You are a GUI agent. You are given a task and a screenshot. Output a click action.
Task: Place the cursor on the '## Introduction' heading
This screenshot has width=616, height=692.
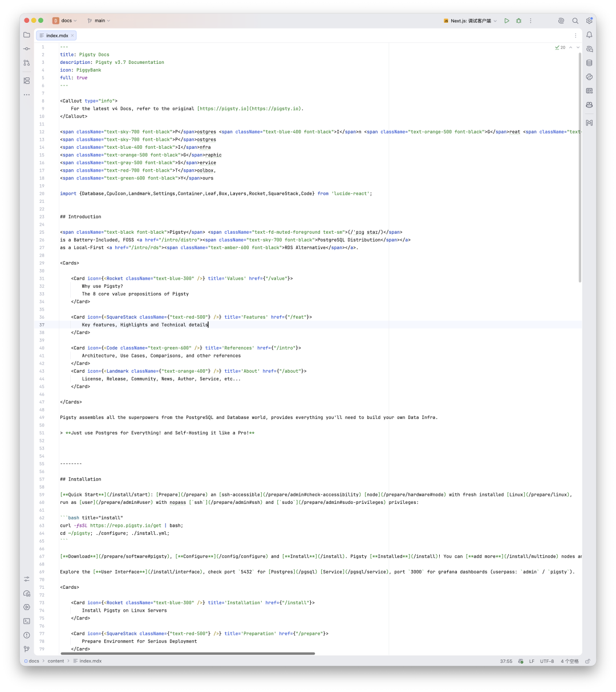(x=80, y=217)
